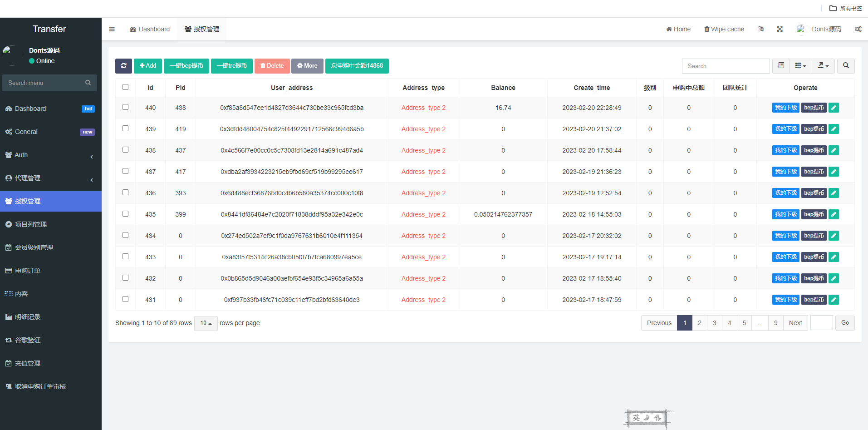Select the checkbox for row 435

point(125,214)
